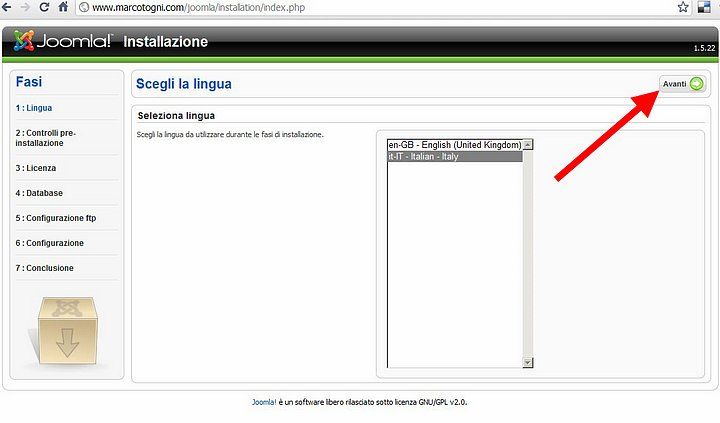Screen dimensions: 720x423
Task: Select it-IT - Italian - Italy language
Action: [455, 157]
